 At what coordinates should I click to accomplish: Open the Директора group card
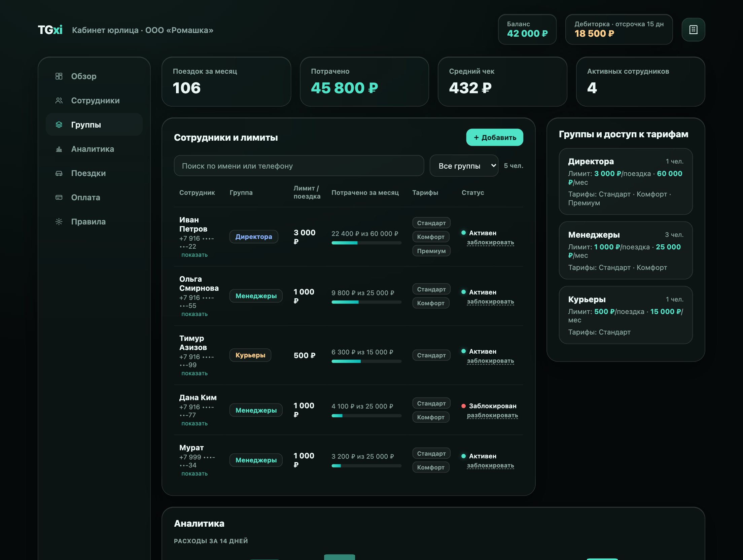click(x=626, y=181)
